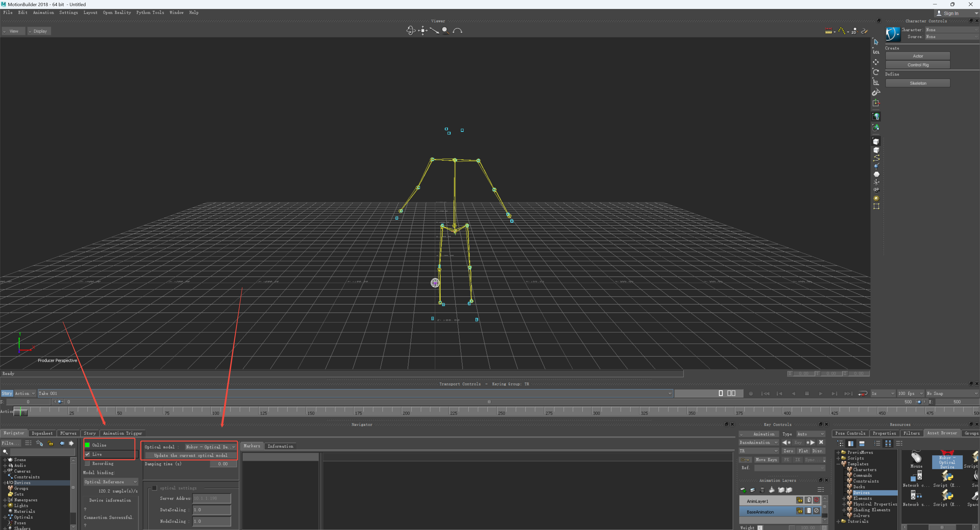
Task: Click the Nokov Optical Device asset icon
Action: [x=947, y=459]
